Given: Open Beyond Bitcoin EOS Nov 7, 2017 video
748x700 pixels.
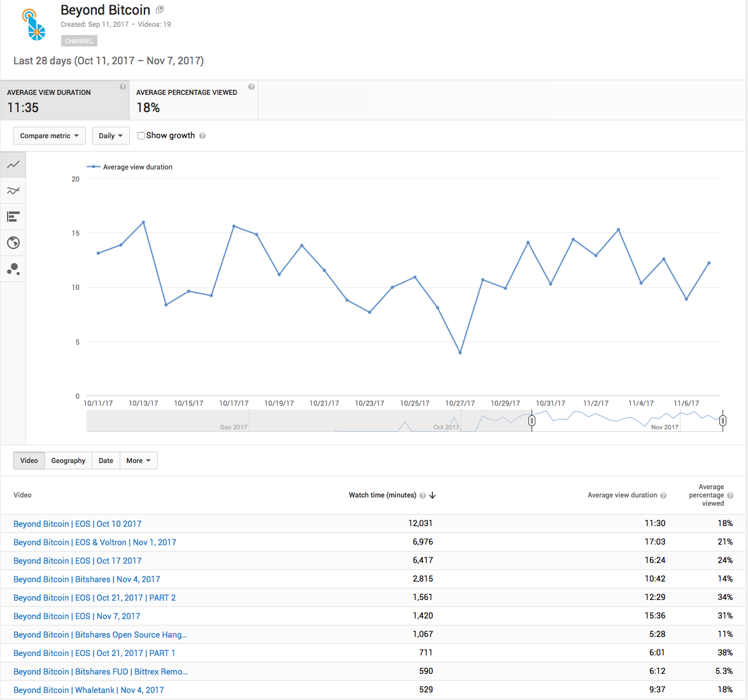Looking at the screenshot, I should pos(77,617).
